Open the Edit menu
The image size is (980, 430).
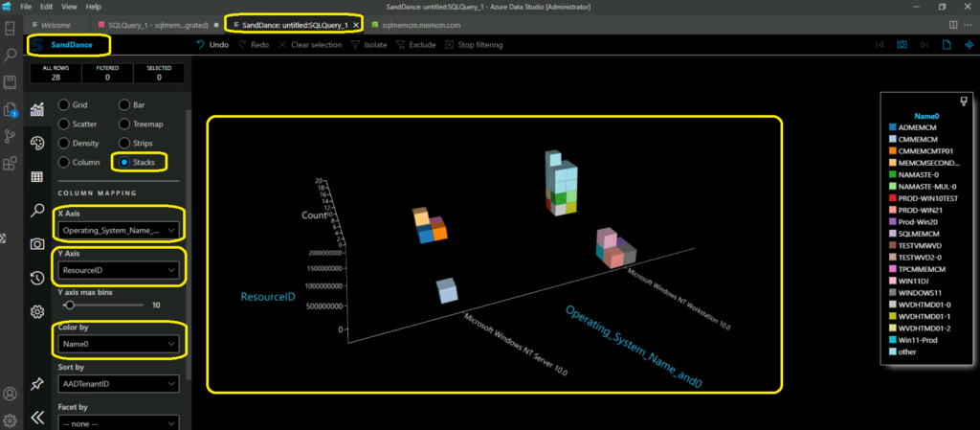(46, 7)
